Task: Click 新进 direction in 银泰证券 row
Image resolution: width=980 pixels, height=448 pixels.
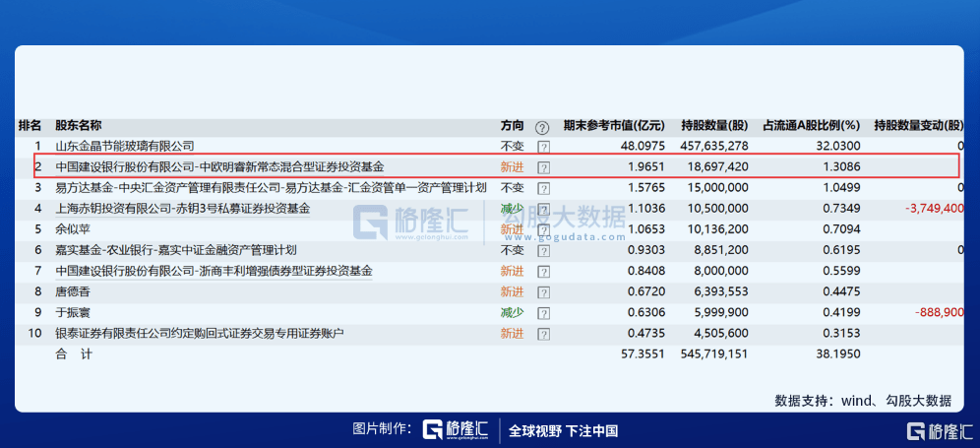Action: 512,334
